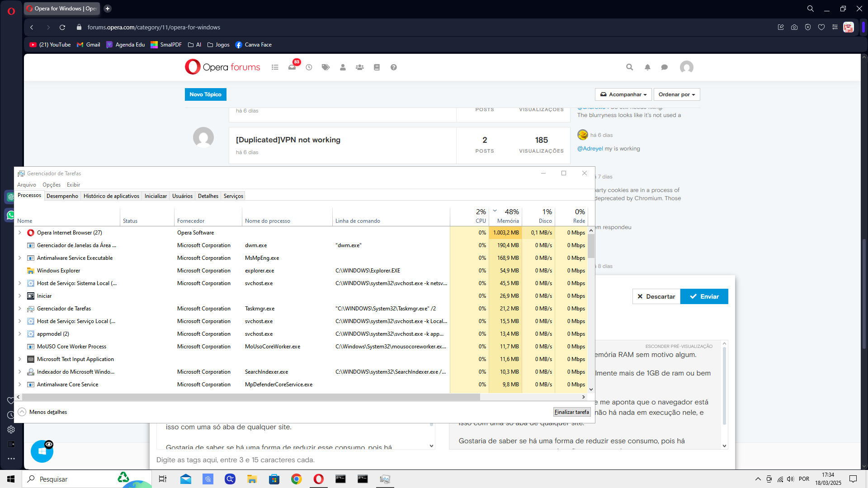The height and width of the screenshot is (488, 868).
Task: Open recent topics clock icon in forum header
Action: click(x=309, y=67)
